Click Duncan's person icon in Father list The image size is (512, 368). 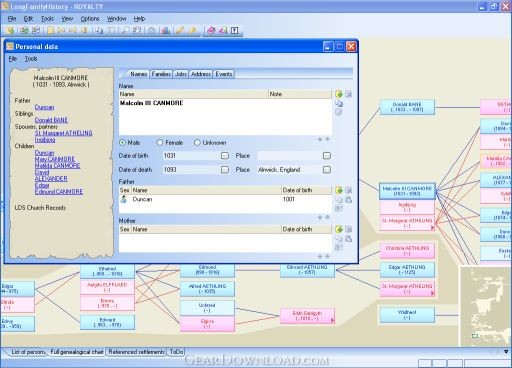(124, 199)
